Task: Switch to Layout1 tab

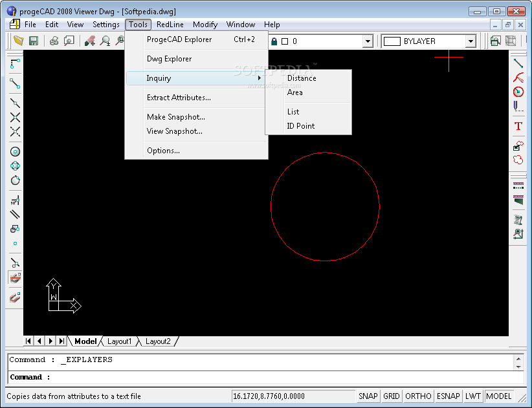Action: pyautogui.click(x=119, y=341)
